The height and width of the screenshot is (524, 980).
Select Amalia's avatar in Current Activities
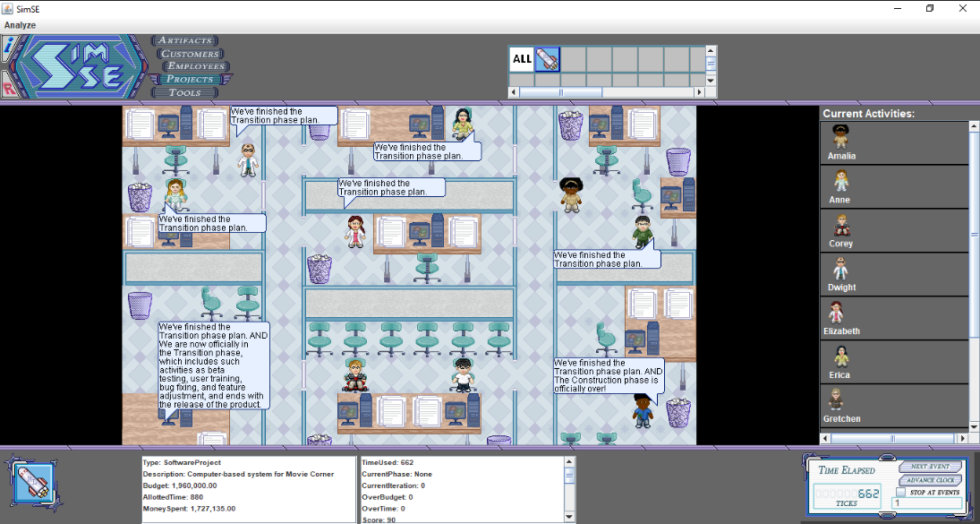pyautogui.click(x=840, y=137)
